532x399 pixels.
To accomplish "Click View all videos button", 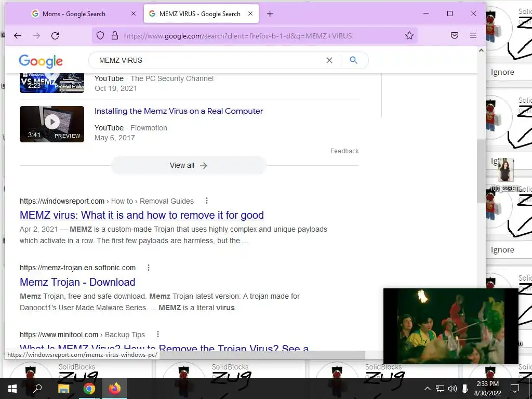I will pyautogui.click(x=189, y=165).
